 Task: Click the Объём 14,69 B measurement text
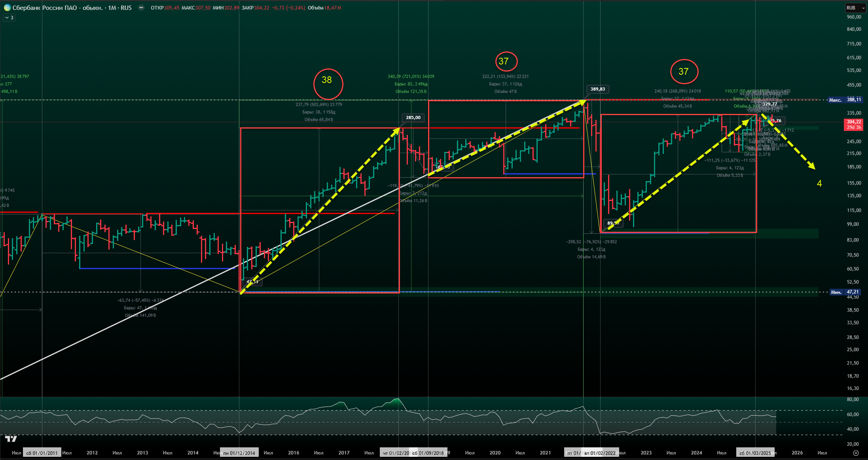[x=591, y=257]
